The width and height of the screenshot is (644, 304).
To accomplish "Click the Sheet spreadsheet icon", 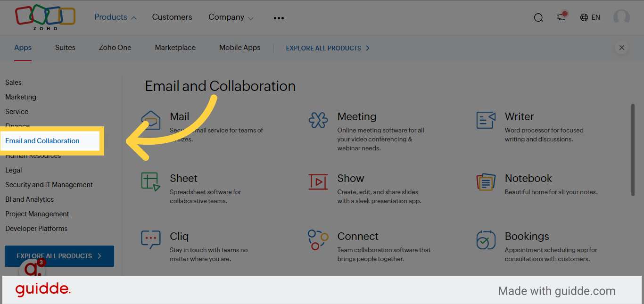I will click(151, 181).
